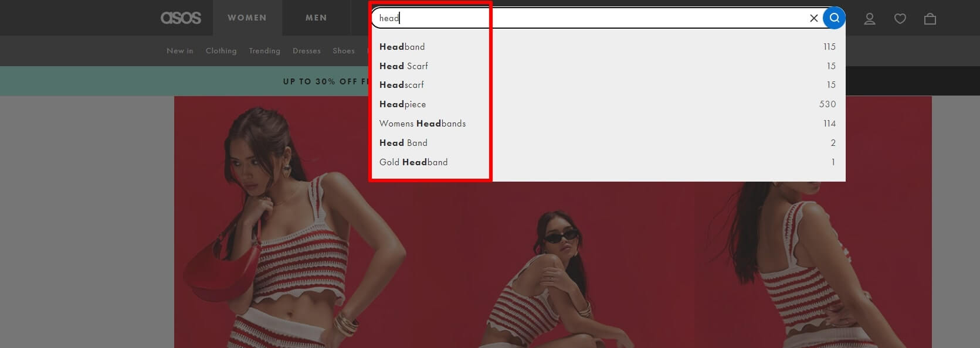
Task: Switch to the MEN tab
Action: pyautogui.click(x=316, y=18)
